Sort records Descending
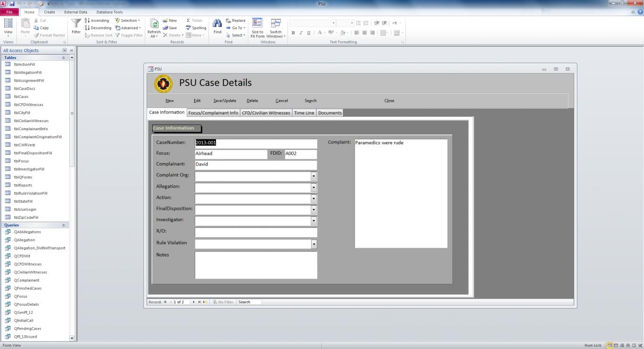Image resolution: width=644 pixels, height=349 pixels. click(x=98, y=28)
